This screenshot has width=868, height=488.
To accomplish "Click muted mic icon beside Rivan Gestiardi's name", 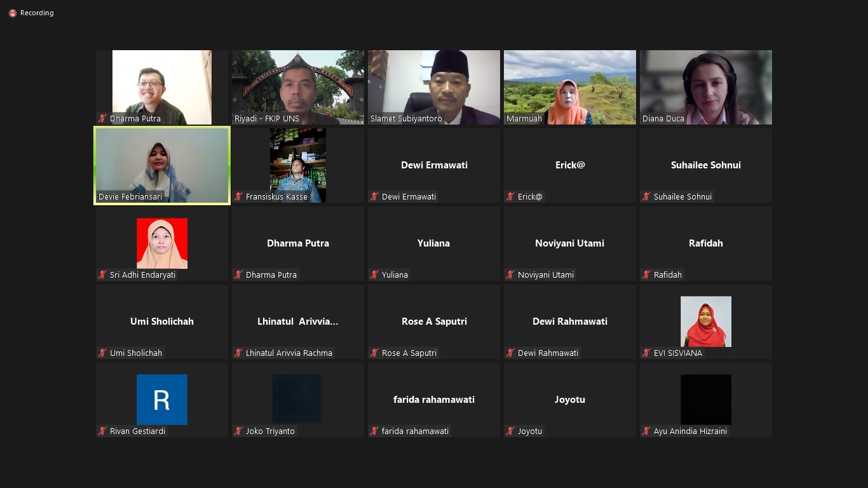I will pos(102,431).
